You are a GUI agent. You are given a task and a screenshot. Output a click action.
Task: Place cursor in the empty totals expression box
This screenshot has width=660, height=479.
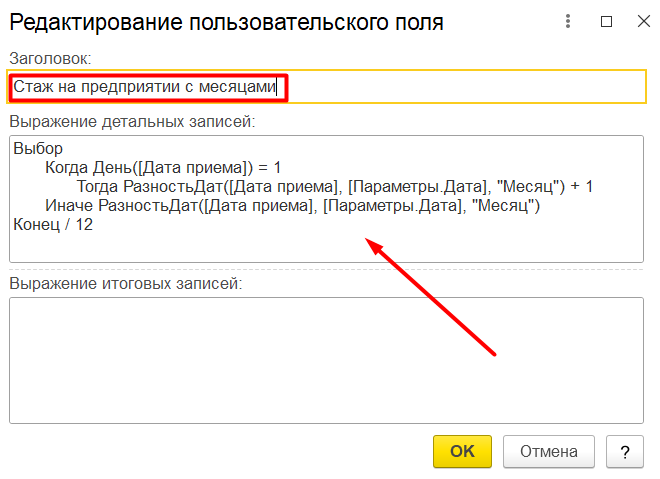click(x=327, y=360)
